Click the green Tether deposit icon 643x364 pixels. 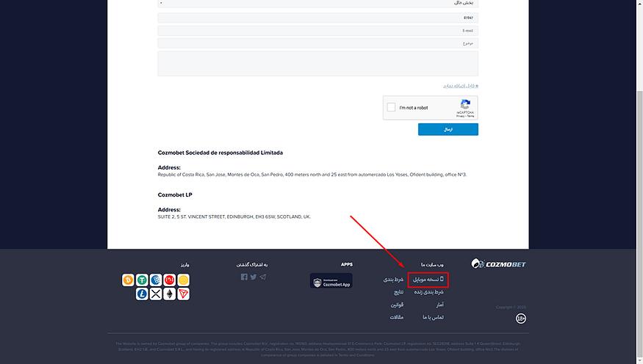tap(142, 280)
